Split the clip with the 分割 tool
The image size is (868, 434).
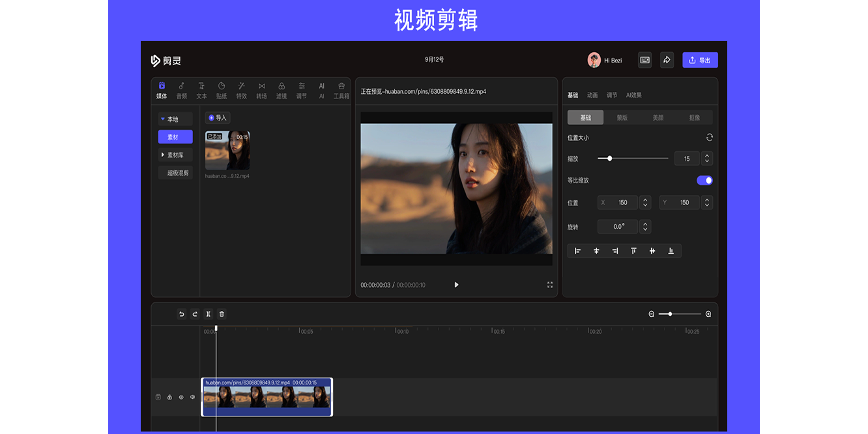coord(207,313)
